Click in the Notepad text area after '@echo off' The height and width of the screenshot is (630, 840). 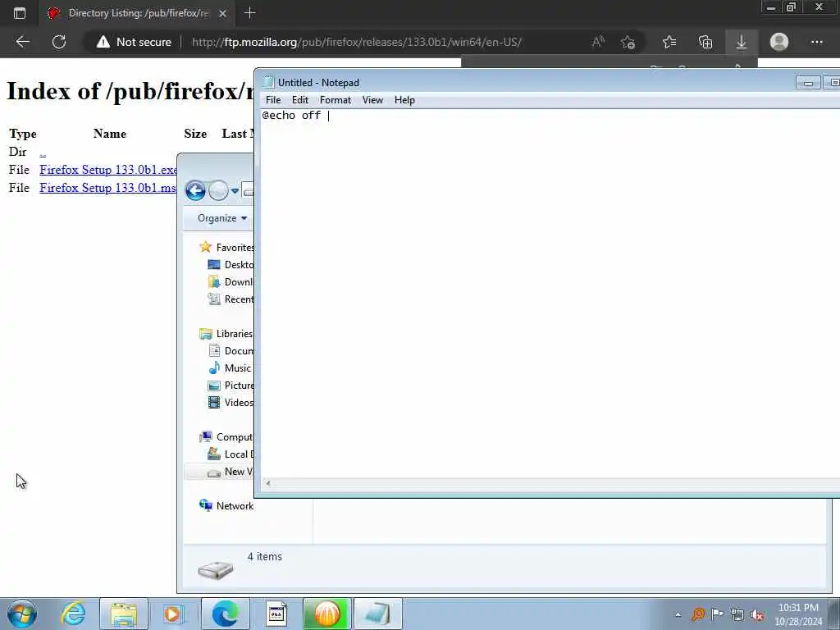point(329,116)
